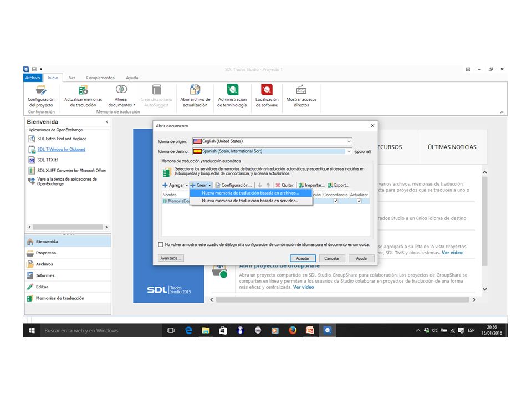Open Ver vídeo link under GroupShare description
The height and width of the screenshot is (399, 532).
303,287
